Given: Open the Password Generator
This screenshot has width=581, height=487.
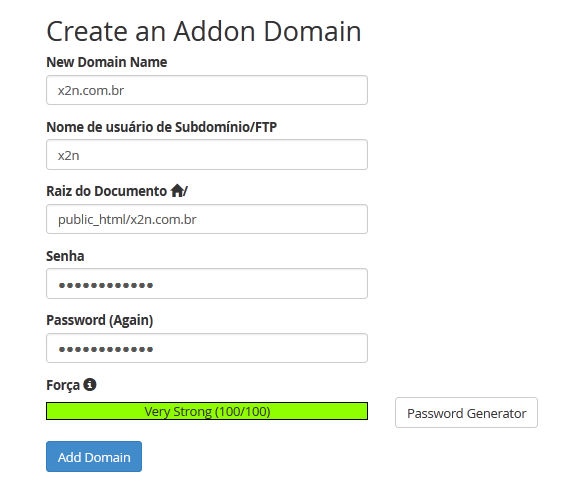Looking at the screenshot, I should click(466, 413).
